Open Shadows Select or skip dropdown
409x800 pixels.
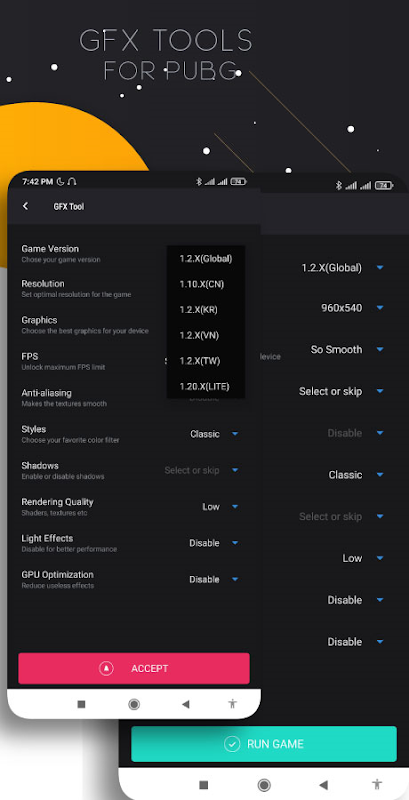click(201, 470)
